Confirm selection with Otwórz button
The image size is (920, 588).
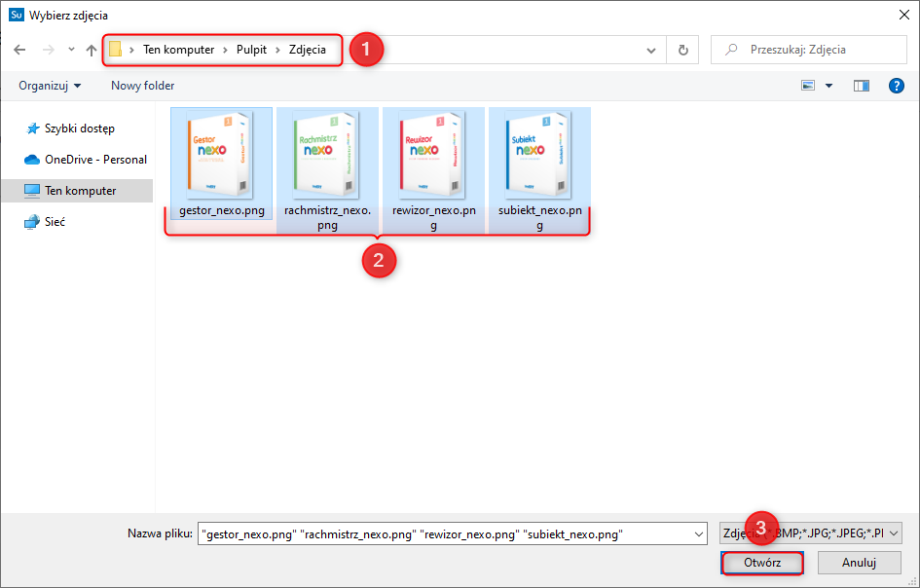point(762,563)
